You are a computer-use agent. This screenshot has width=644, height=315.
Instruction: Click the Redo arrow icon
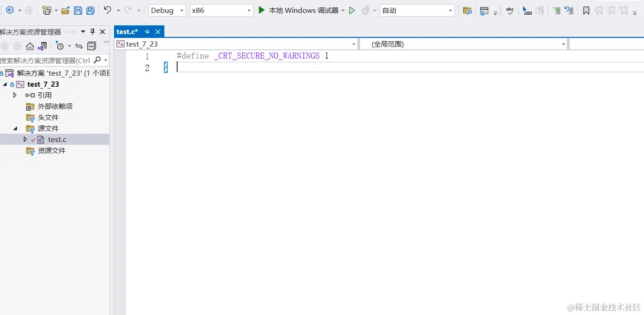[128, 10]
